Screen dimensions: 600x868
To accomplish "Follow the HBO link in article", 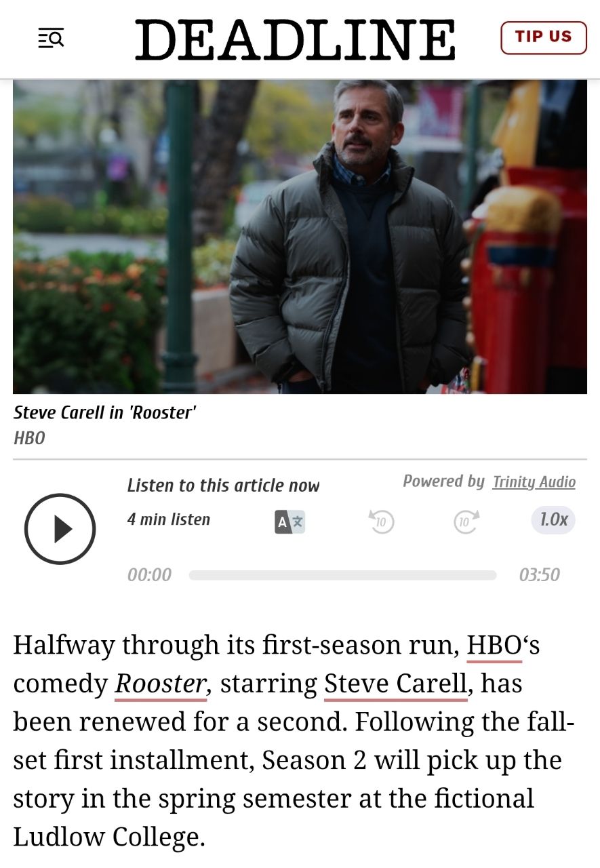I will pyautogui.click(x=494, y=646).
